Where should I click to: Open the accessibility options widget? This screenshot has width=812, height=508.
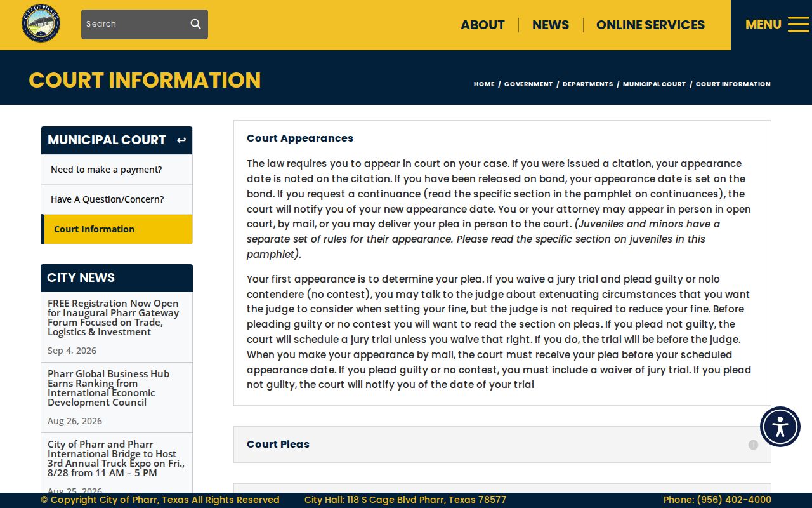click(x=780, y=427)
